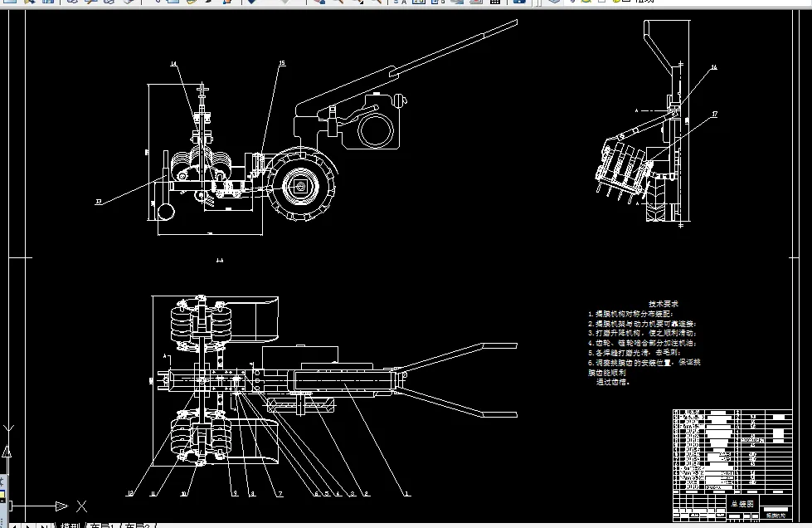Select the 通过齿槽 text line

tap(613, 383)
